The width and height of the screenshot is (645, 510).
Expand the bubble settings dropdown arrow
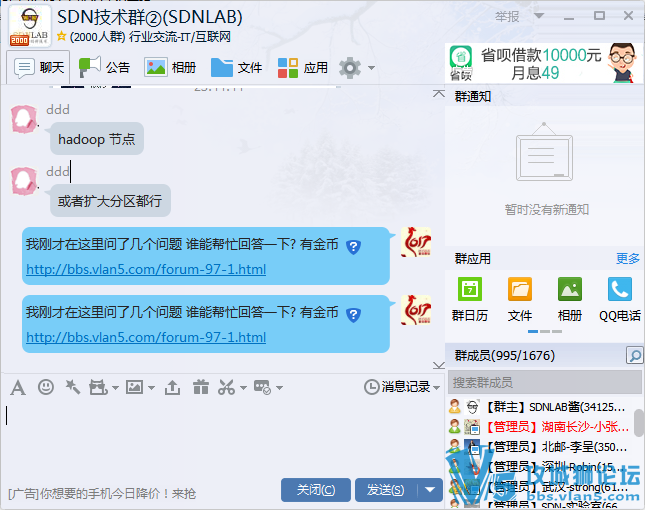coord(279,388)
